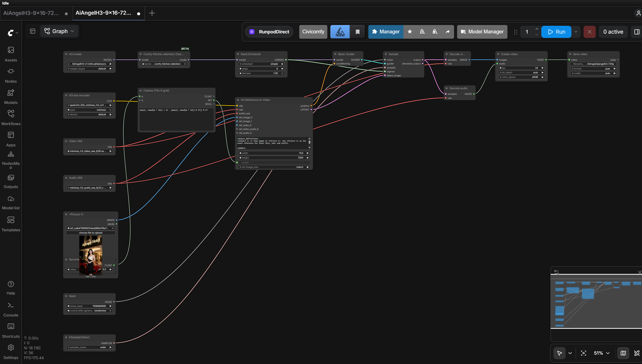Open the Models sidebar panel
Screen dimensions: 642x364
(x=11, y=97)
